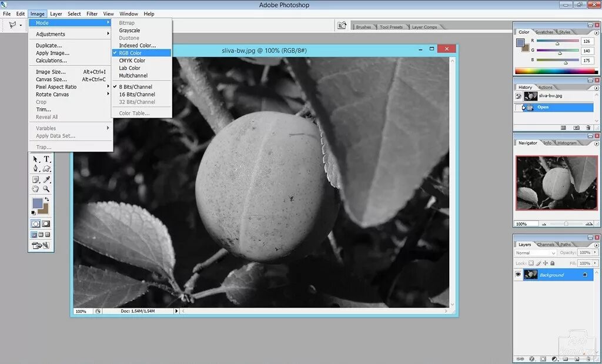Open Color panel flyout menu

[x=596, y=33]
